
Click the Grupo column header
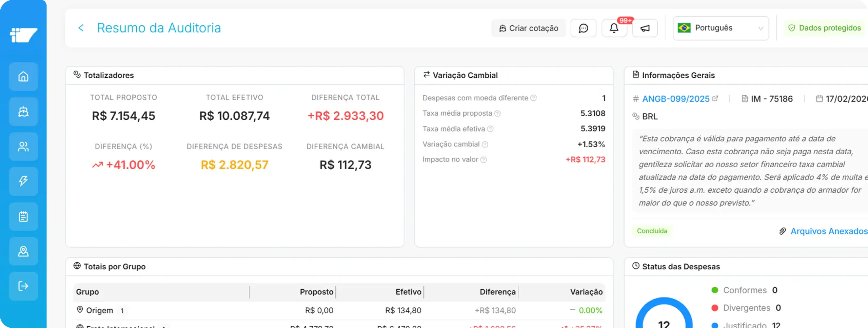(87, 292)
